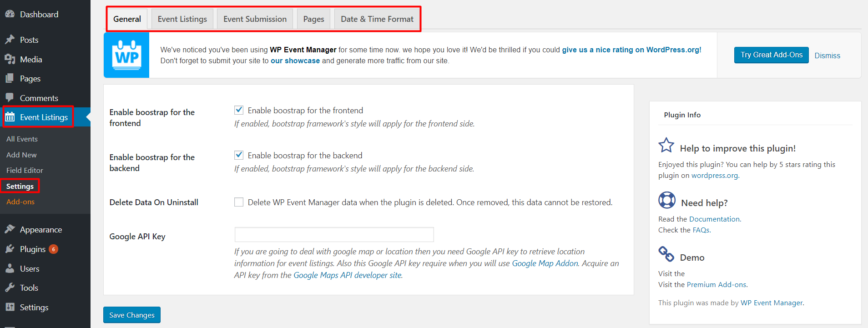Open Google Maps API developer site link
This screenshot has height=328, width=868.
(348, 275)
